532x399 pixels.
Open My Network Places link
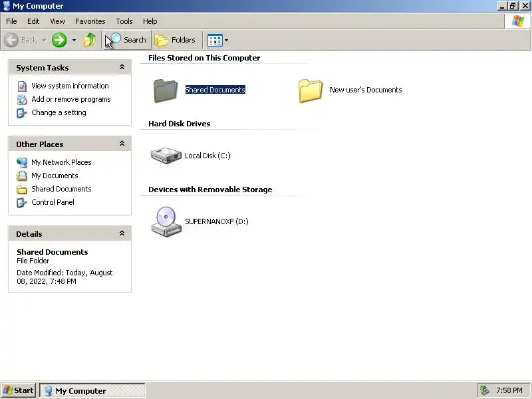[61, 162]
